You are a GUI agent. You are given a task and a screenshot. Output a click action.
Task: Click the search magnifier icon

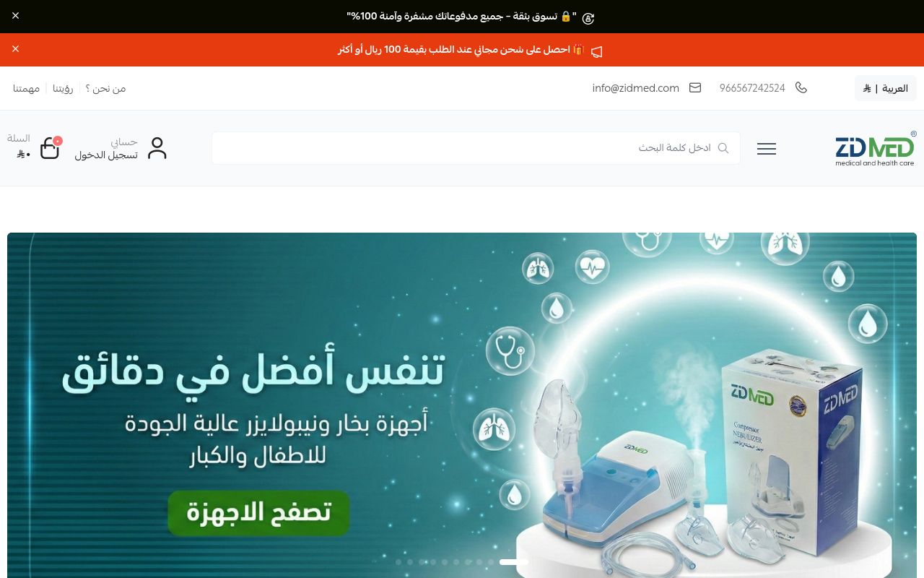[x=723, y=148]
